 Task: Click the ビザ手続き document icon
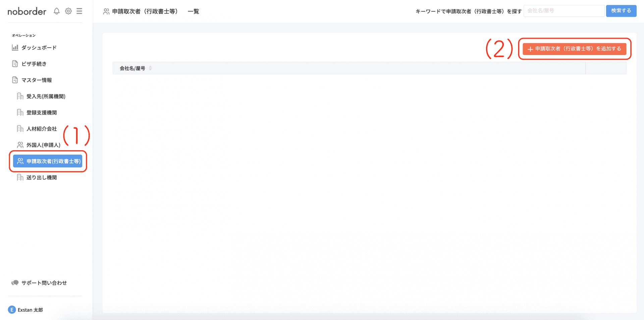point(15,63)
